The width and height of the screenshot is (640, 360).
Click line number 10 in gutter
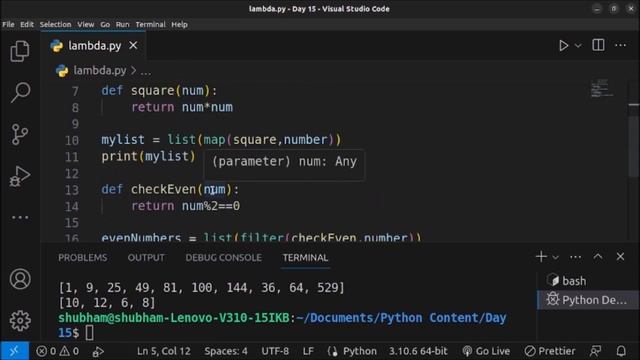point(72,140)
